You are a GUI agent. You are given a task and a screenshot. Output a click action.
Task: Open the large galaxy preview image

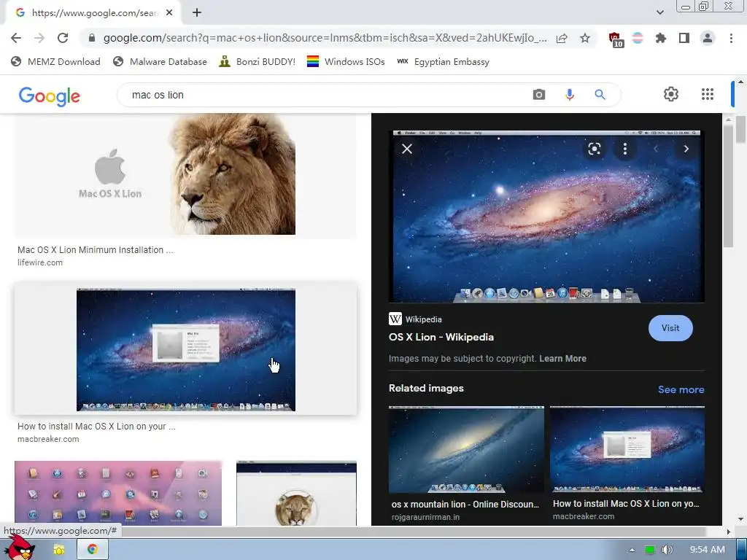coord(546,217)
